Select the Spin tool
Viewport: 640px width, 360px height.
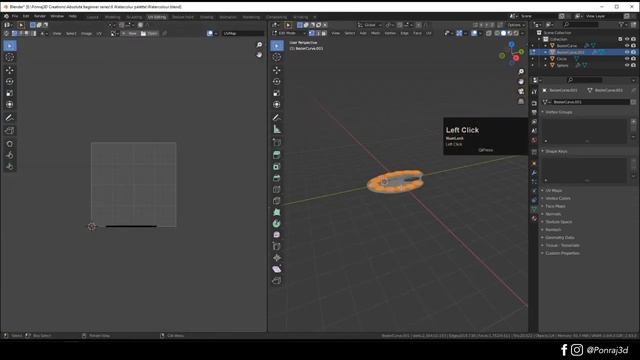coord(276,223)
